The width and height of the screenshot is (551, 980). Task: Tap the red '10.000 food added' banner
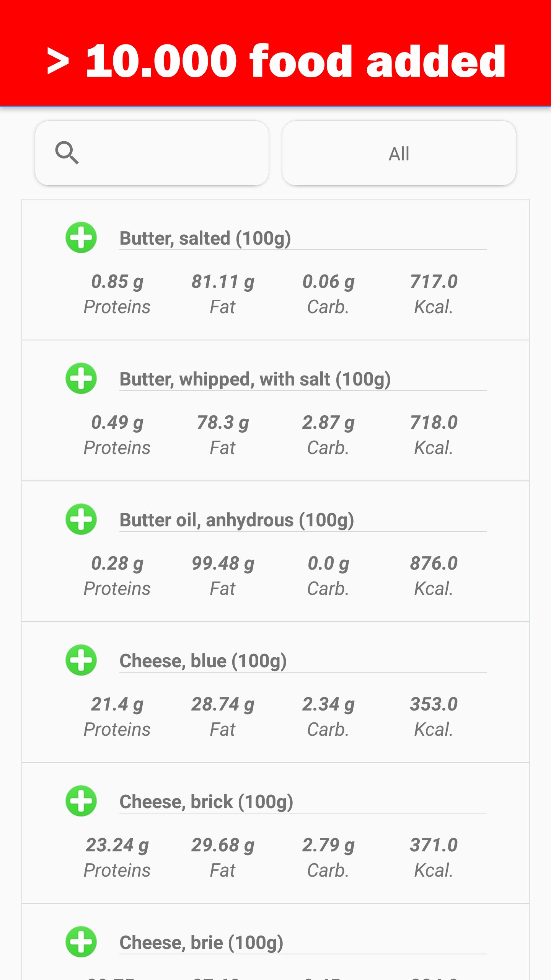coord(275,61)
